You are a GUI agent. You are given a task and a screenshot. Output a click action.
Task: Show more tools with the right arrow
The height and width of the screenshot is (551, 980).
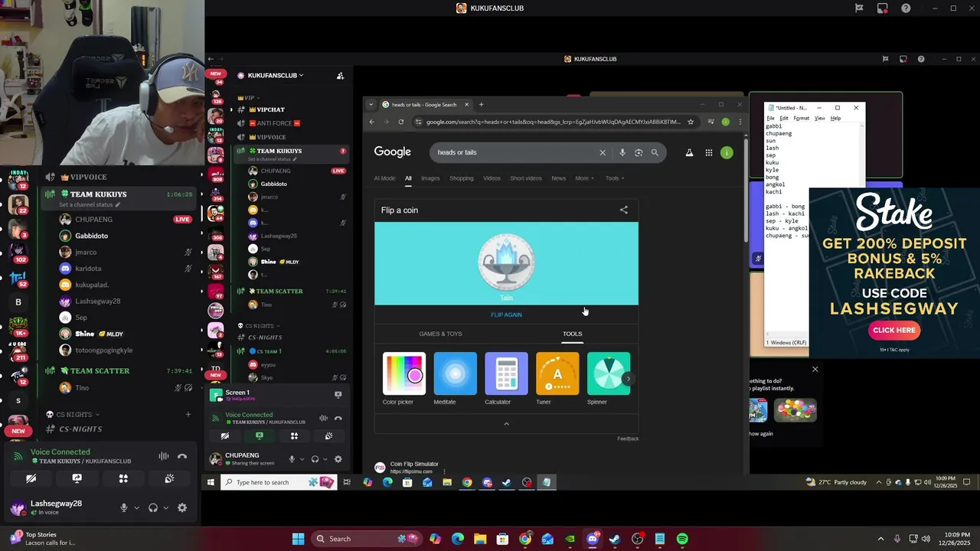(x=629, y=379)
